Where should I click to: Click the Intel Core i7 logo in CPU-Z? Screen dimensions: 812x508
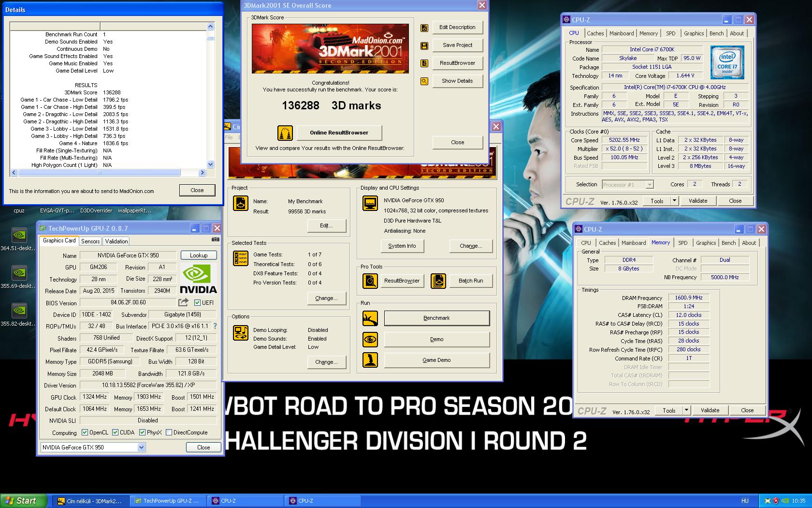(x=727, y=62)
